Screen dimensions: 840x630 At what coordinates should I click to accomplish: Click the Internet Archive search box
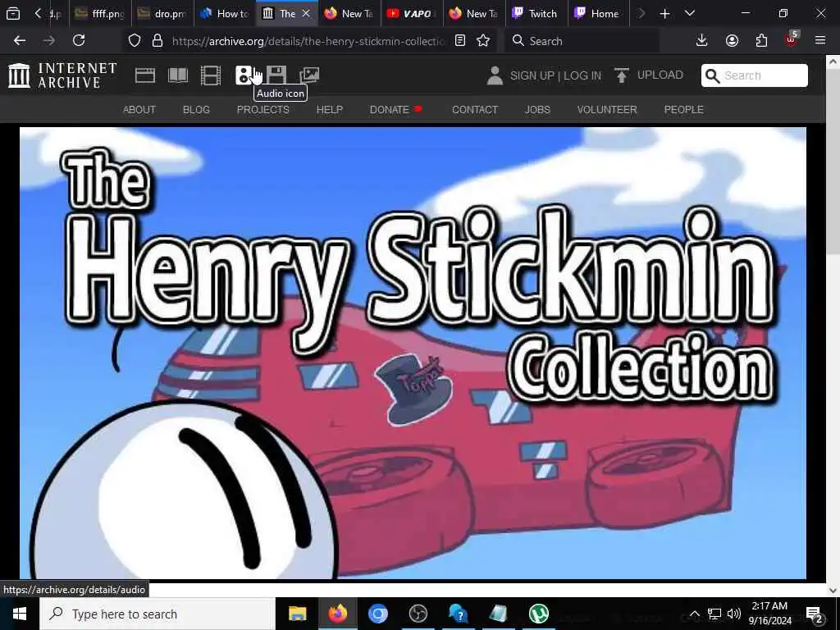click(x=755, y=75)
